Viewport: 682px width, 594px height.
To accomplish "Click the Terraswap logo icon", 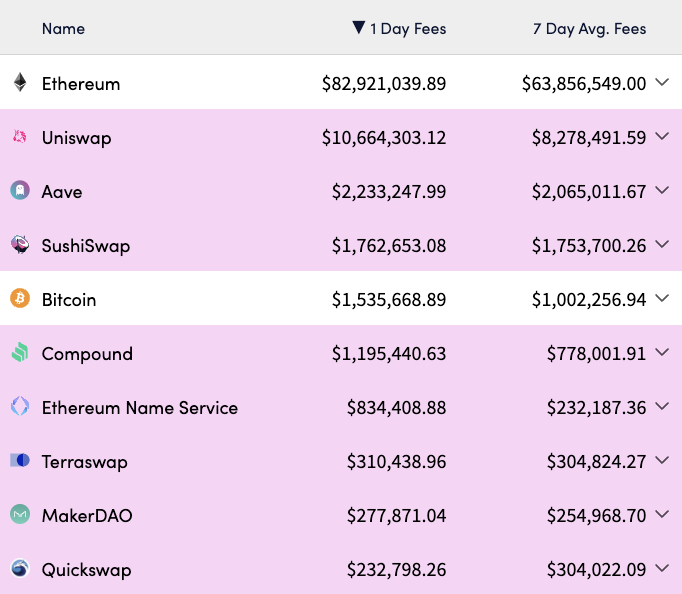I will point(20,460).
